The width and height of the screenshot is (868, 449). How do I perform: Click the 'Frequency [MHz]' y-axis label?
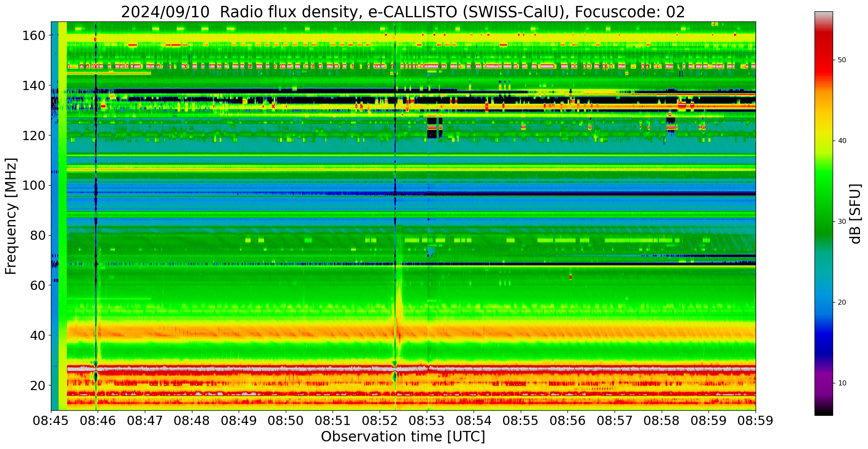coord(11,216)
